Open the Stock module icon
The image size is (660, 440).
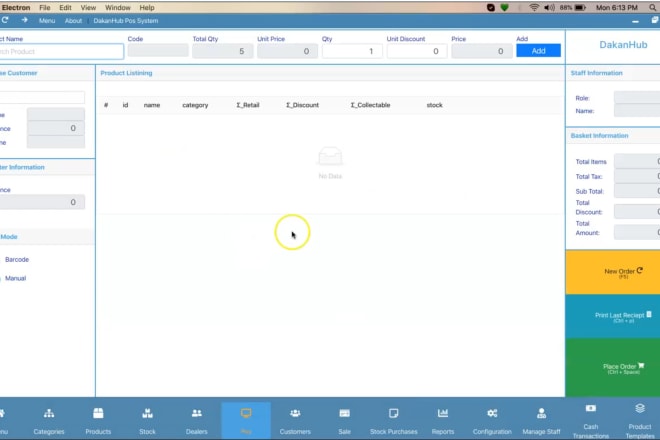click(147, 414)
